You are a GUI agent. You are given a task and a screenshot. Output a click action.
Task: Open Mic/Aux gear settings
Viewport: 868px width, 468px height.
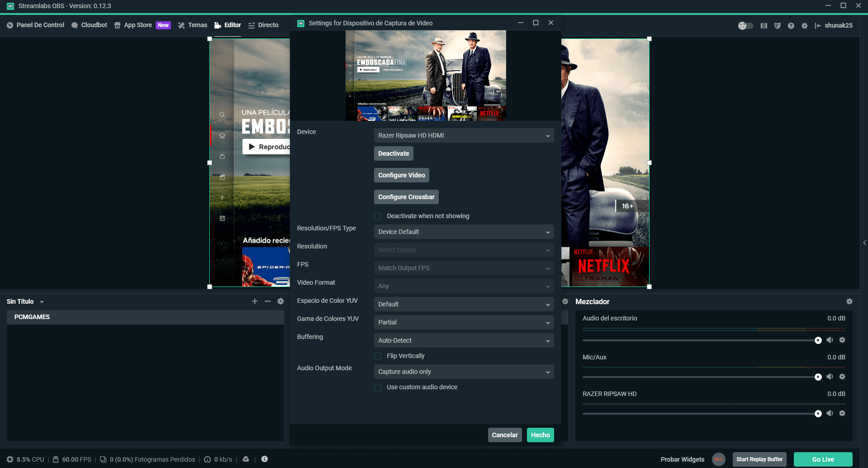[842, 377]
